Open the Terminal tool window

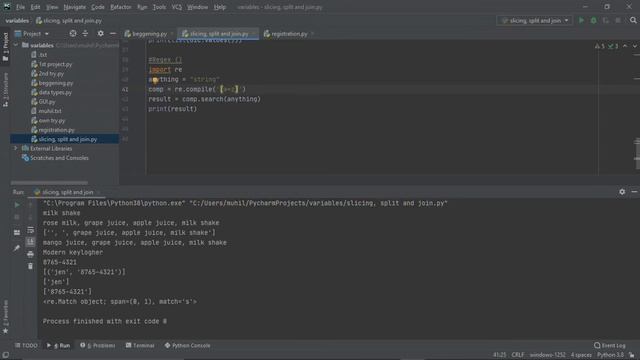pos(140,345)
